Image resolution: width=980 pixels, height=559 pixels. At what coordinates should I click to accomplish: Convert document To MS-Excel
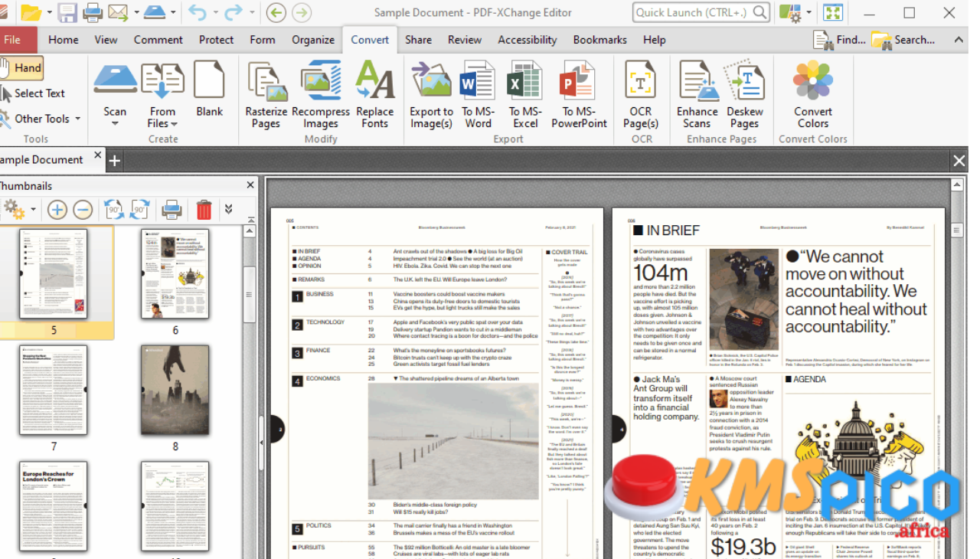click(x=525, y=94)
